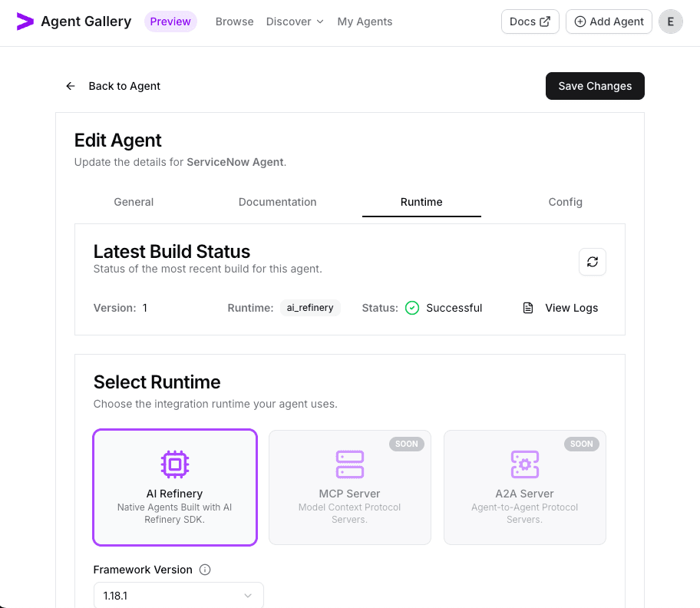Click the back arrow icon

pyautogui.click(x=71, y=86)
